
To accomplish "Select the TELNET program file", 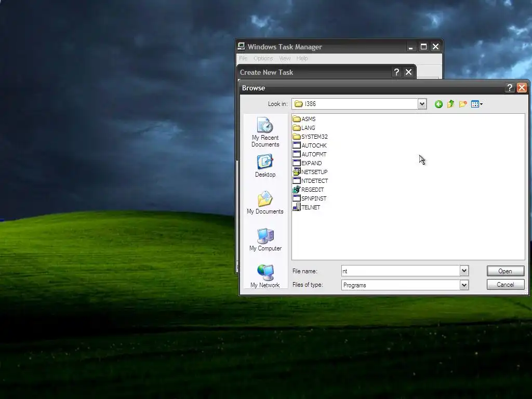I will point(307,207).
